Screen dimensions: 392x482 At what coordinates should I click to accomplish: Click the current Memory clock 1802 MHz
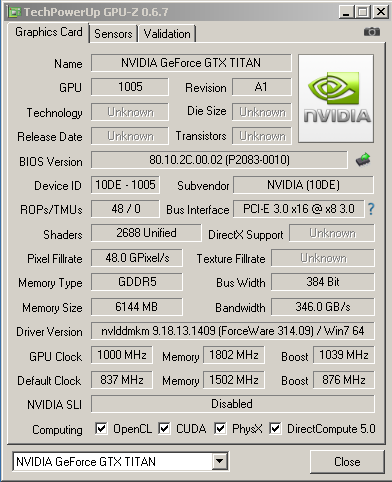[x=234, y=355]
